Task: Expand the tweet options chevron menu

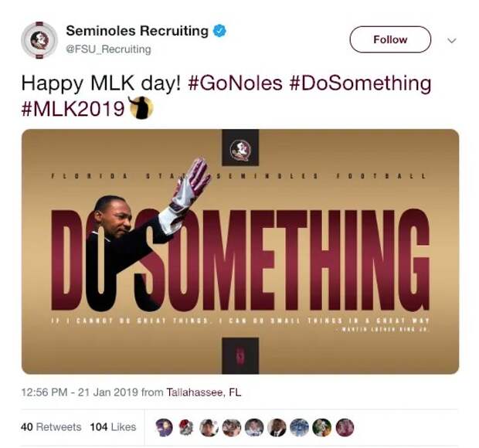Action: pyautogui.click(x=451, y=40)
